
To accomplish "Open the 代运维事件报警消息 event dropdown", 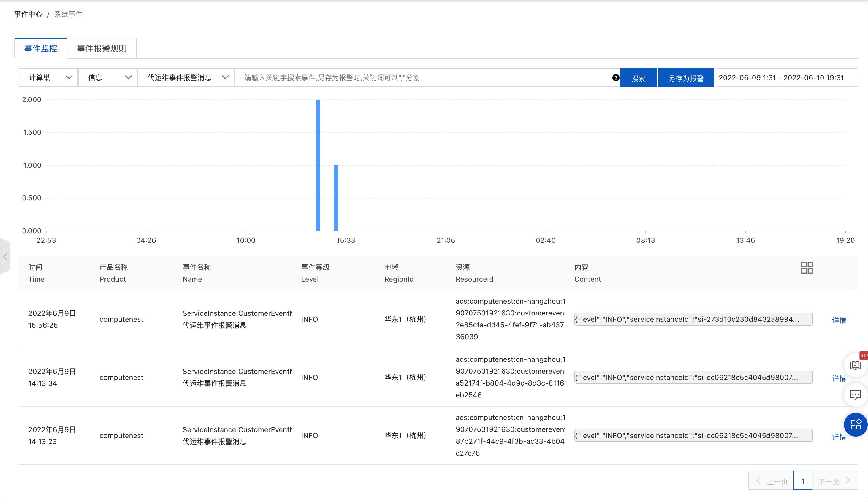I will click(x=186, y=78).
